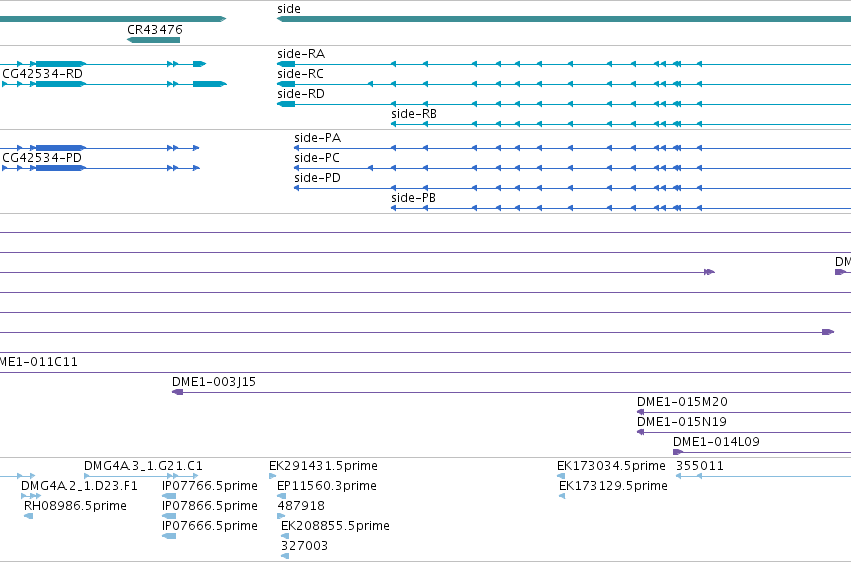Click the arrowhead ending the DME1-003J15 clone
This screenshot has width=851, height=562.
[177, 392]
